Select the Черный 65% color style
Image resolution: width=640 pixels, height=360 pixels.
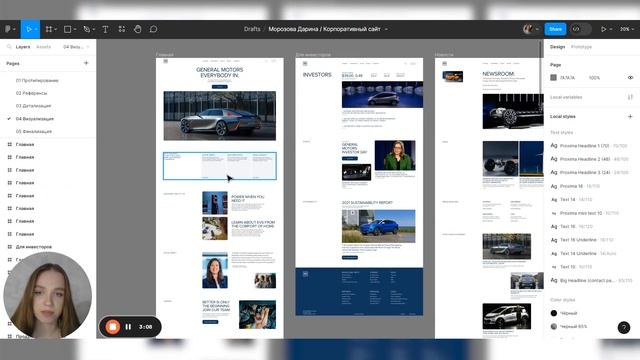coord(569,327)
